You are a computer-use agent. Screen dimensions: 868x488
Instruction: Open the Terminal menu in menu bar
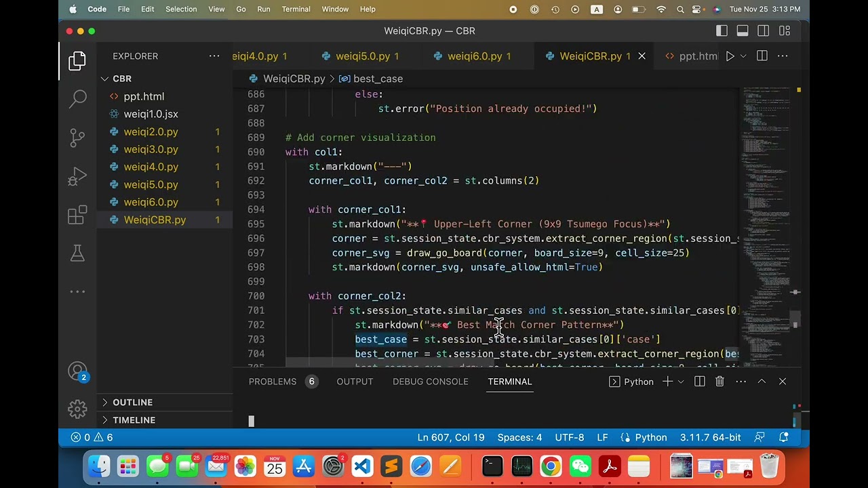click(296, 9)
